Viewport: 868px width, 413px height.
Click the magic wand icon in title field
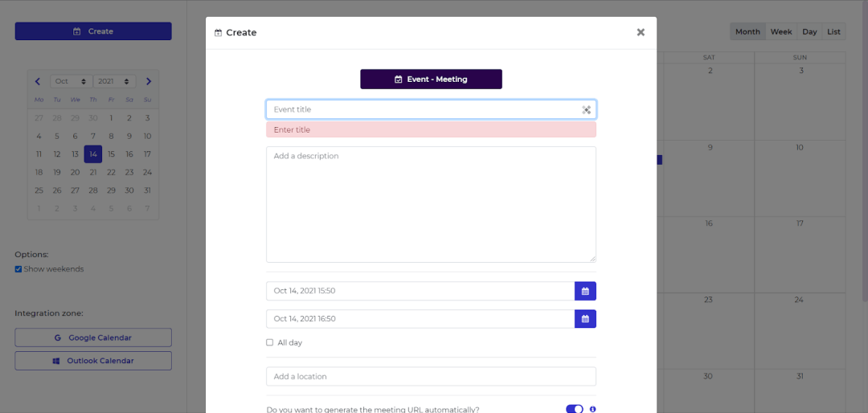tap(586, 109)
